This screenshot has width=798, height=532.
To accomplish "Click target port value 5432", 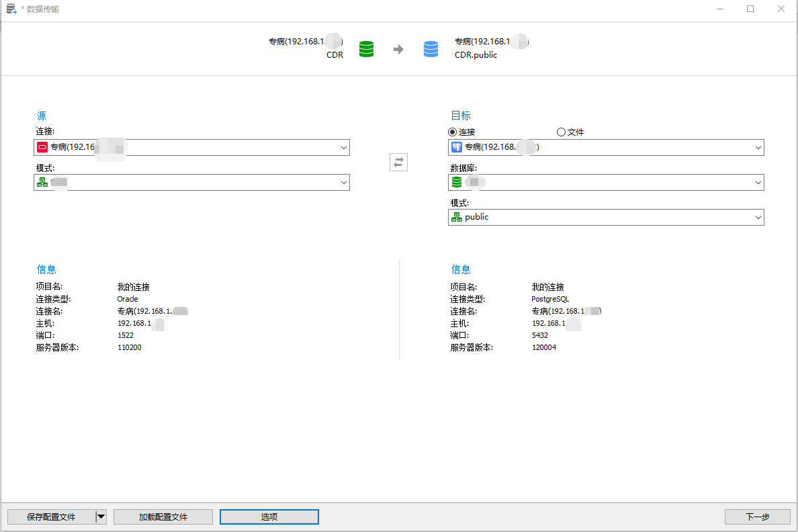I will [x=540, y=335].
